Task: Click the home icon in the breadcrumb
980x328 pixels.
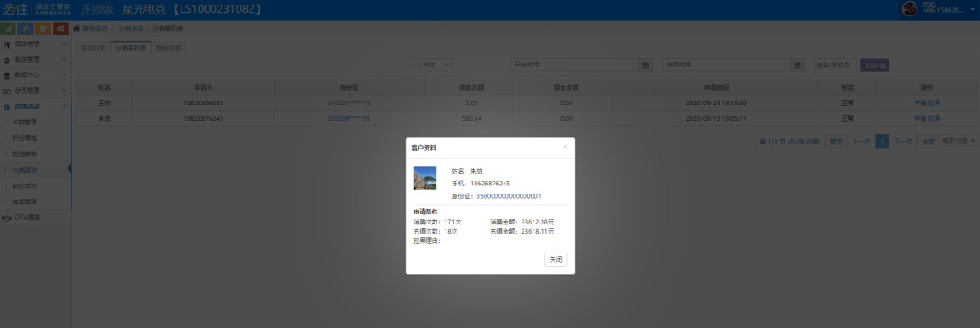Action: tap(77, 29)
